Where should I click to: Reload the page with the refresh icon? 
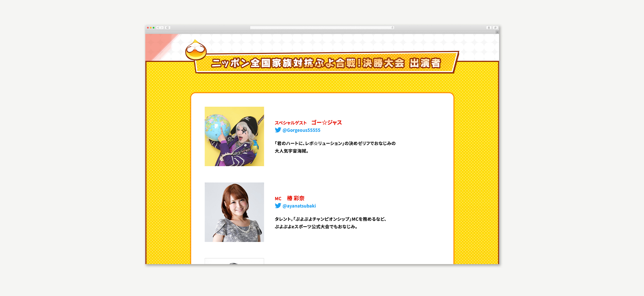pyautogui.click(x=392, y=28)
